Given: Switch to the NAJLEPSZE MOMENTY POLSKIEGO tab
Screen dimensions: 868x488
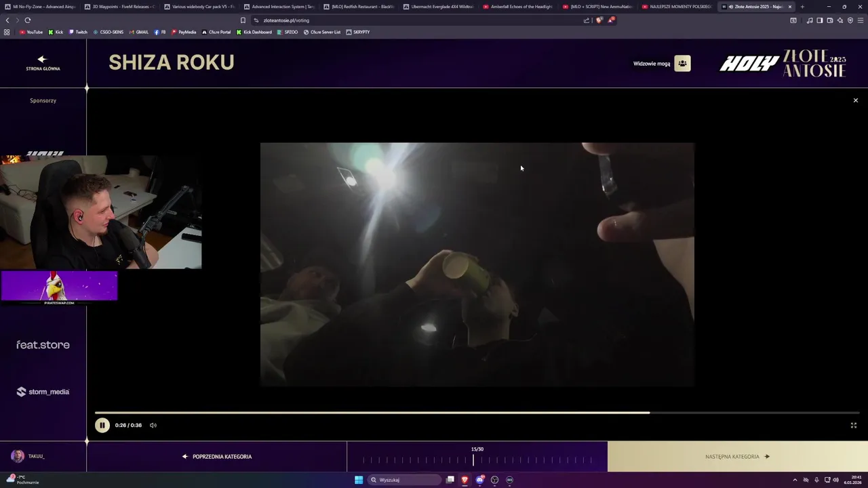Looking at the screenshot, I should click(676, 7).
